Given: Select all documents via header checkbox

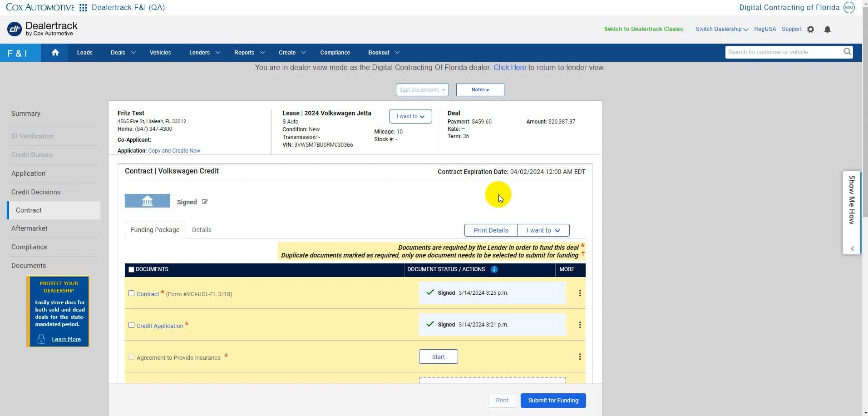Looking at the screenshot, I should (x=131, y=269).
